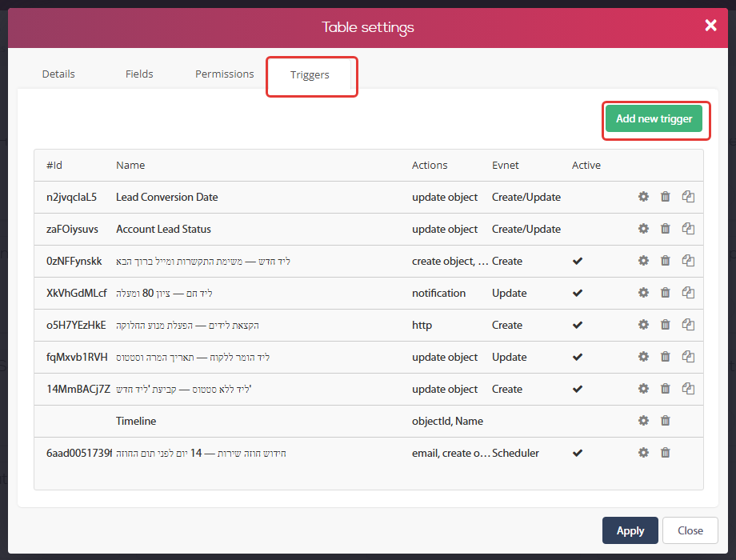
Task: Remove trigger o5H7YEzHkE with the trash icon
Action: [x=665, y=324]
